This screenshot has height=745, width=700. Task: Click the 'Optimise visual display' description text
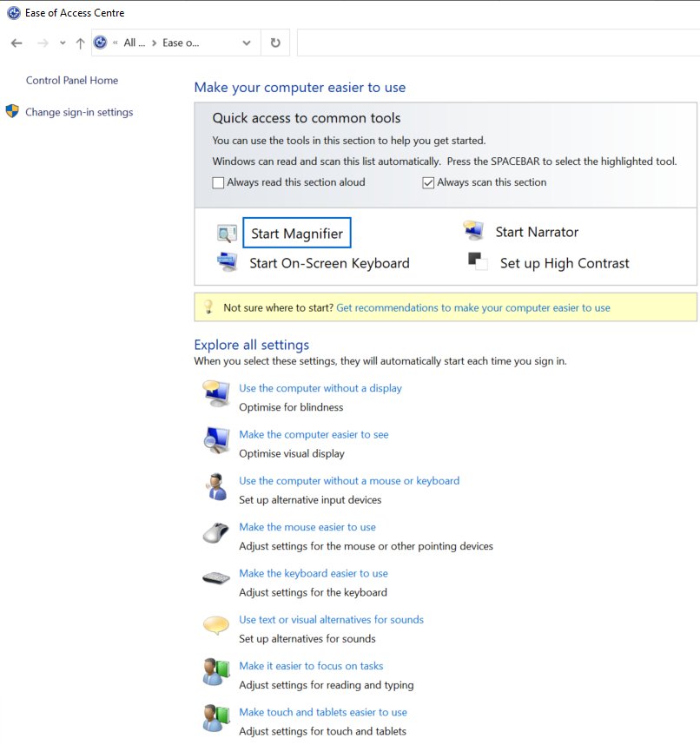coord(292,454)
